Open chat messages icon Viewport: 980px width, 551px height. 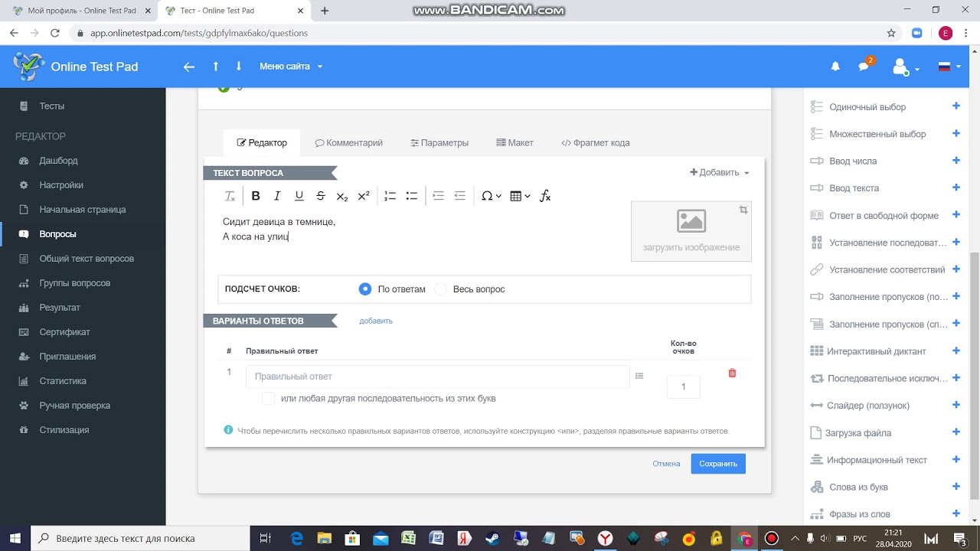point(864,67)
